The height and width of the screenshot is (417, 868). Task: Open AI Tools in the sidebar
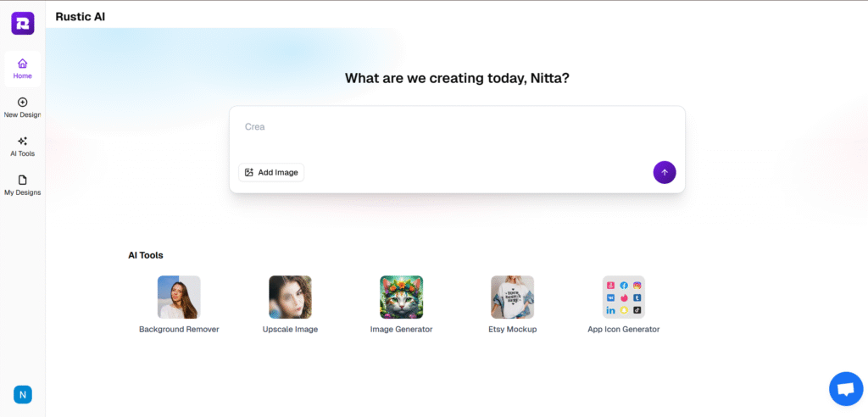[22, 146]
